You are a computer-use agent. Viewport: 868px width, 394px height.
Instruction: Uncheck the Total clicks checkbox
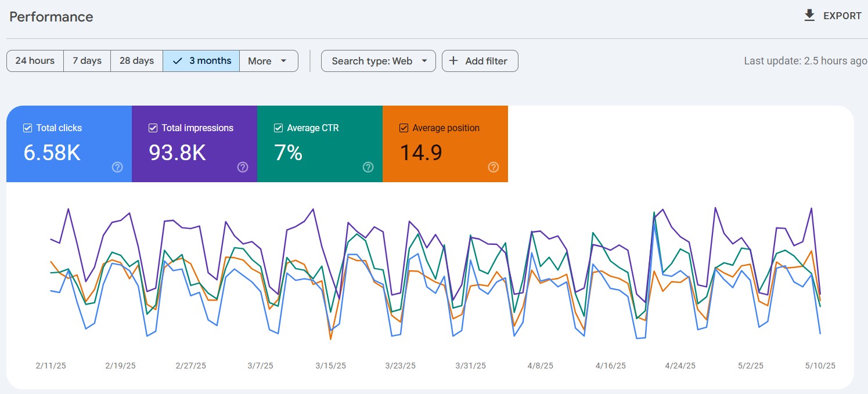[27, 128]
